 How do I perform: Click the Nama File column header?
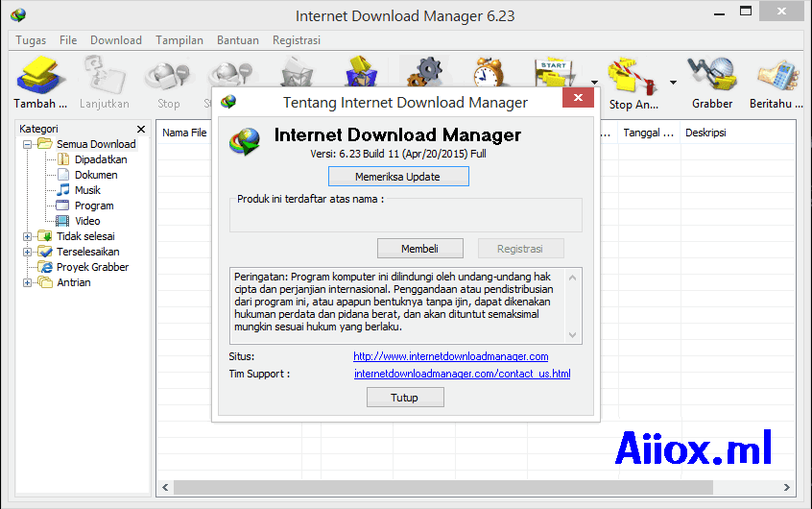coord(184,133)
